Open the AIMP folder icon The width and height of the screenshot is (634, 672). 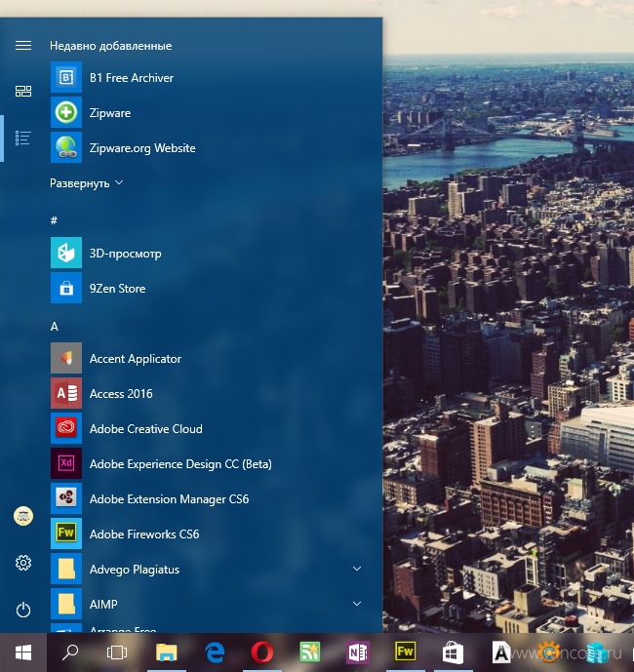tap(66, 604)
